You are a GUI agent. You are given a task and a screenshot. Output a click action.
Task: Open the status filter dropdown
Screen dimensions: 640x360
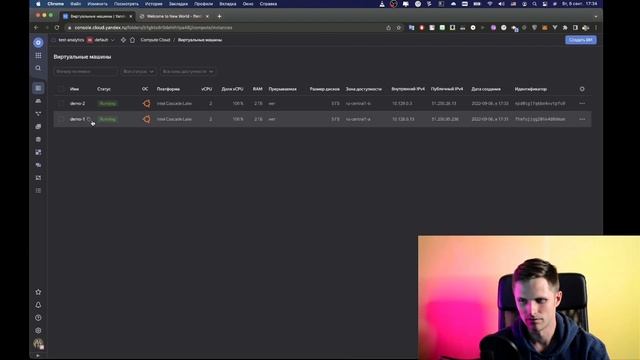click(x=138, y=71)
